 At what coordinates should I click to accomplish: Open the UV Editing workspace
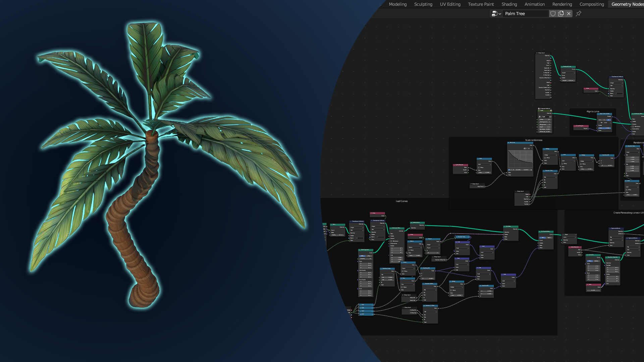[450, 4]
